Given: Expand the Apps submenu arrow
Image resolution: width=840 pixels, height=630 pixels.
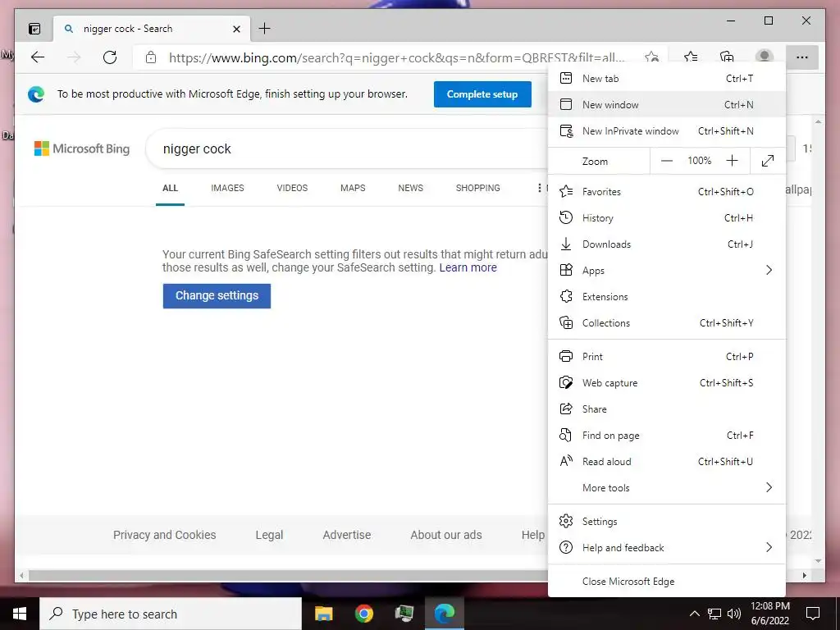Looking at the screenshot, I should pyautogui.click(x=769, y=270).
